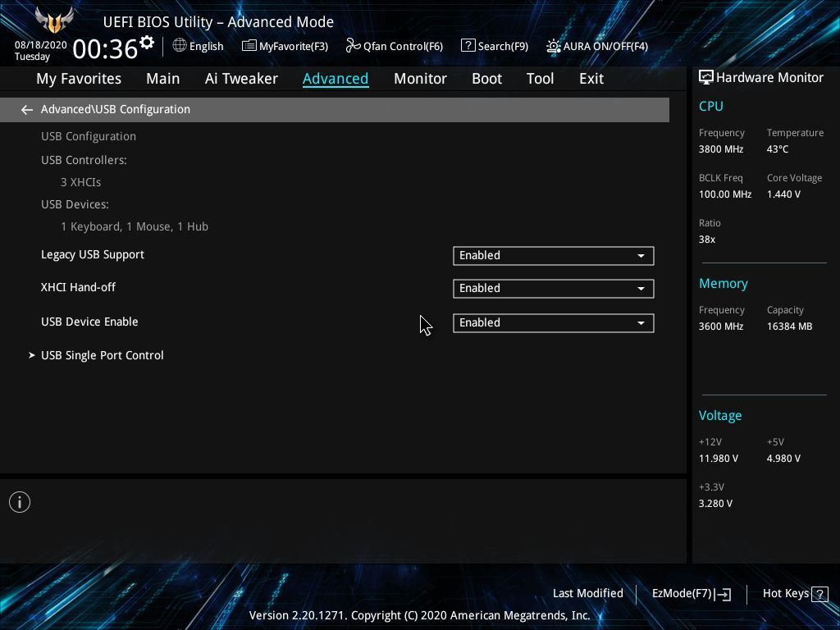The height and width of the screenshot is (630, 840).
Task: Switch to the My Favorites tab
Action: coord(79,79)
